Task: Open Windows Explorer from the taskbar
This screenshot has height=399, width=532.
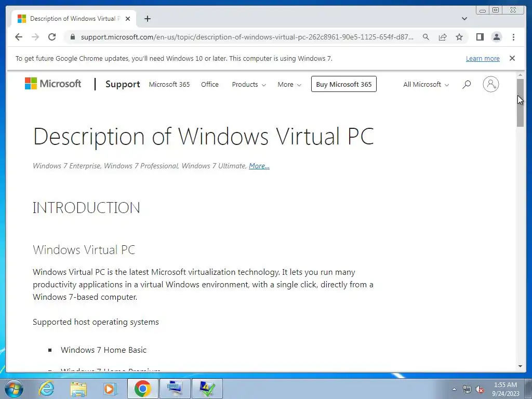Action: (78, 389)
